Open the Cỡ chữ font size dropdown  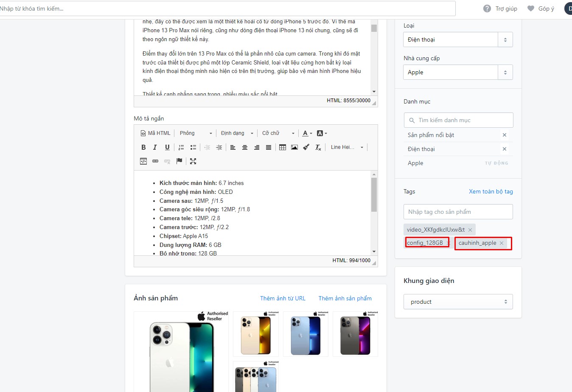[x=278, y=133]
